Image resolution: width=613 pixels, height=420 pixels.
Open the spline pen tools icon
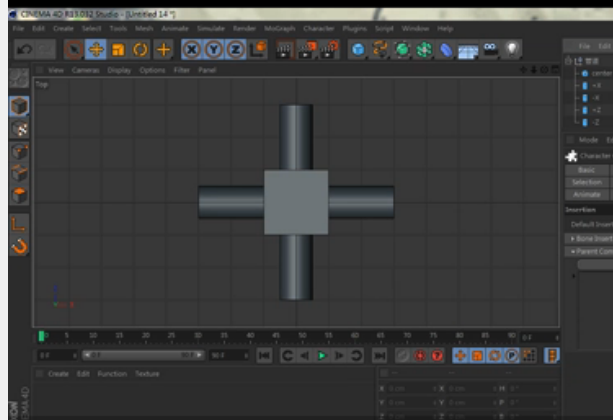tap(380, 50)
